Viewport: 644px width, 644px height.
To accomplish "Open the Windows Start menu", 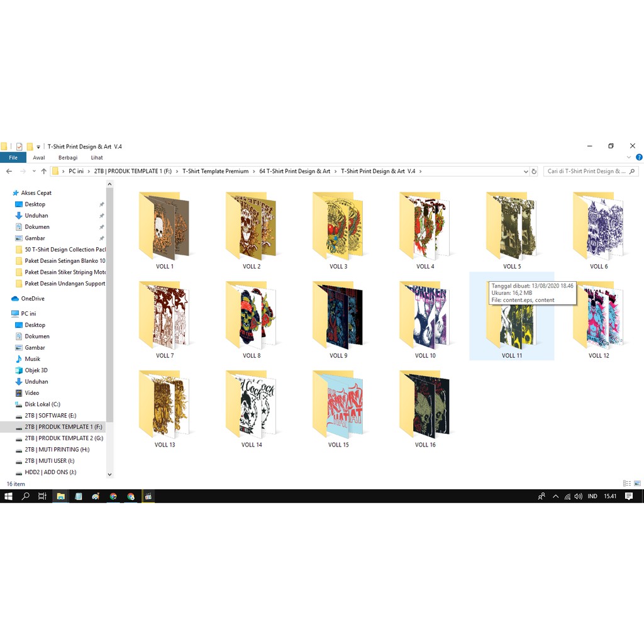I will point(8,496).
